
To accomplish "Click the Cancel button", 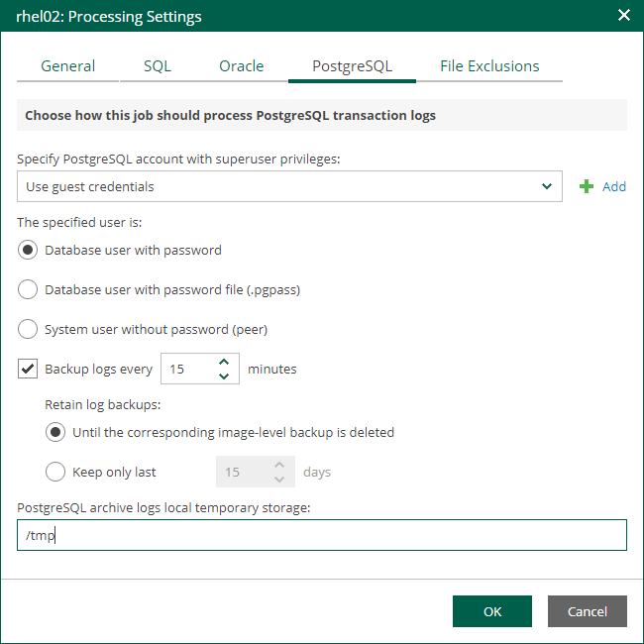I will 587,611.
